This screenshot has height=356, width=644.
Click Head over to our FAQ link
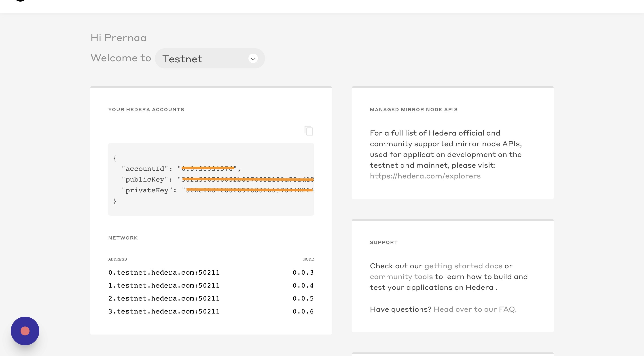pos(475,309)
